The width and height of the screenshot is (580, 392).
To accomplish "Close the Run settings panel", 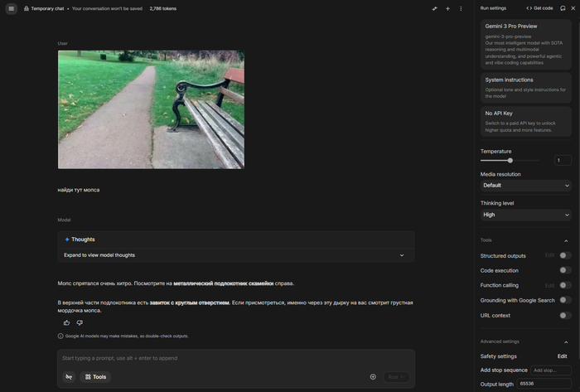I will (573, 8).
